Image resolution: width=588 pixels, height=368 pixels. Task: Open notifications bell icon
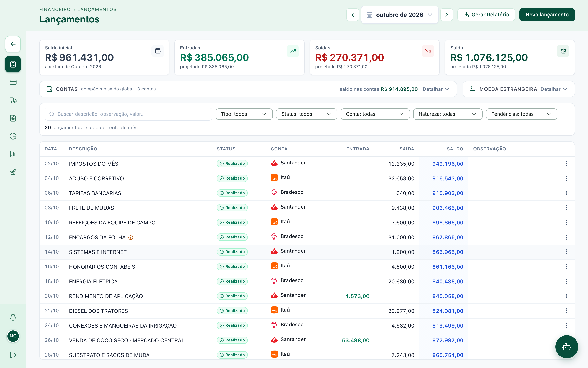tap(13, 317)
